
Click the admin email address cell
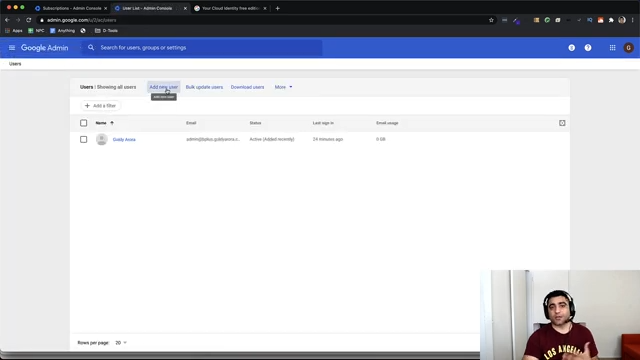(x=213, y=139)
